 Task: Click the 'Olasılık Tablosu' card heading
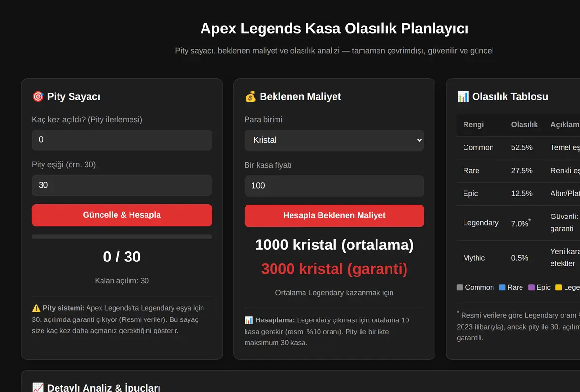click(510, 97)
